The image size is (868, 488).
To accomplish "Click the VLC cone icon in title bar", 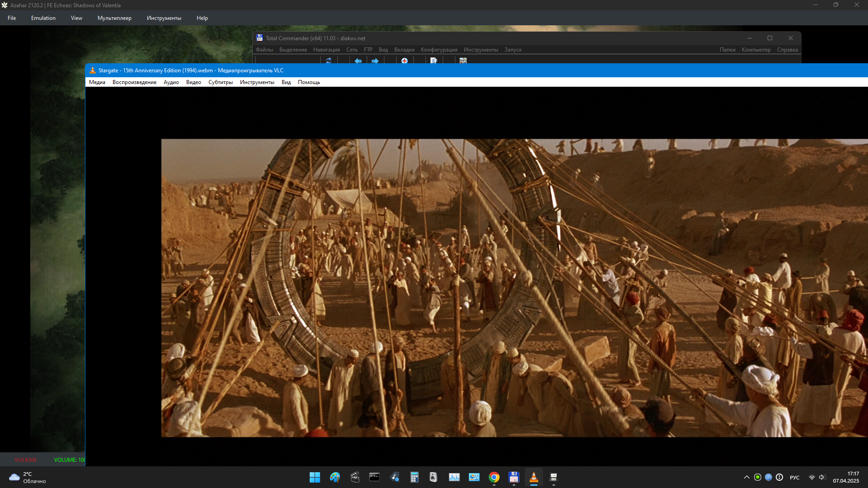I will pos(93,70).
